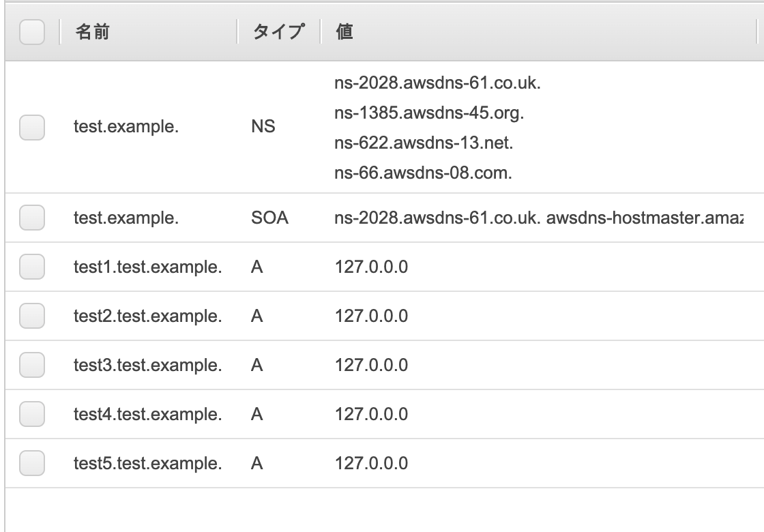Sort by the 名前 column header
Image resolution: width=764 pixels, height=532 pixels.
pos(93,31)
